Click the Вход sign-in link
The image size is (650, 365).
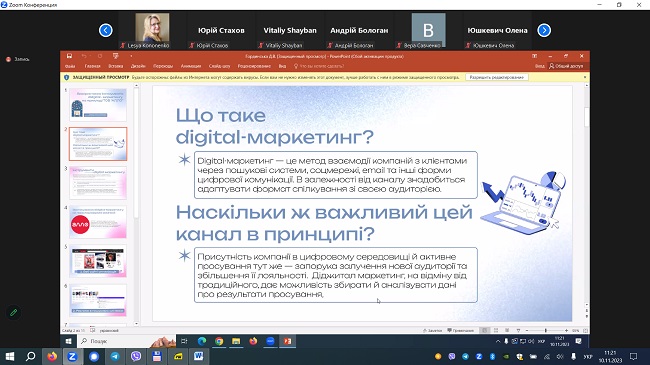point(539,66)
